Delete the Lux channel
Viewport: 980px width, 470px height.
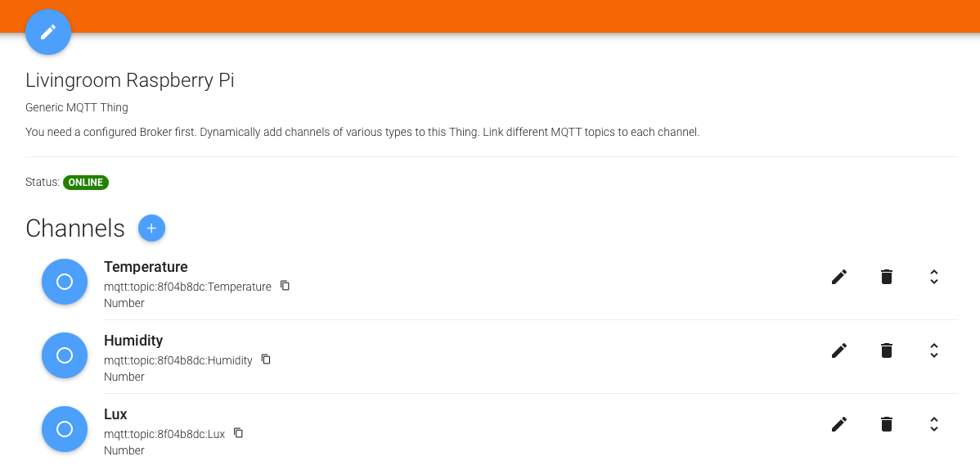click(x=886, y=424)
